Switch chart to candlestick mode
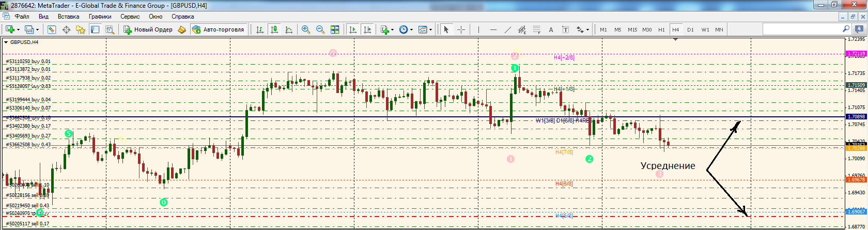Image resolution: width=868 pixels, height=230 pixels. coord(274,29)
